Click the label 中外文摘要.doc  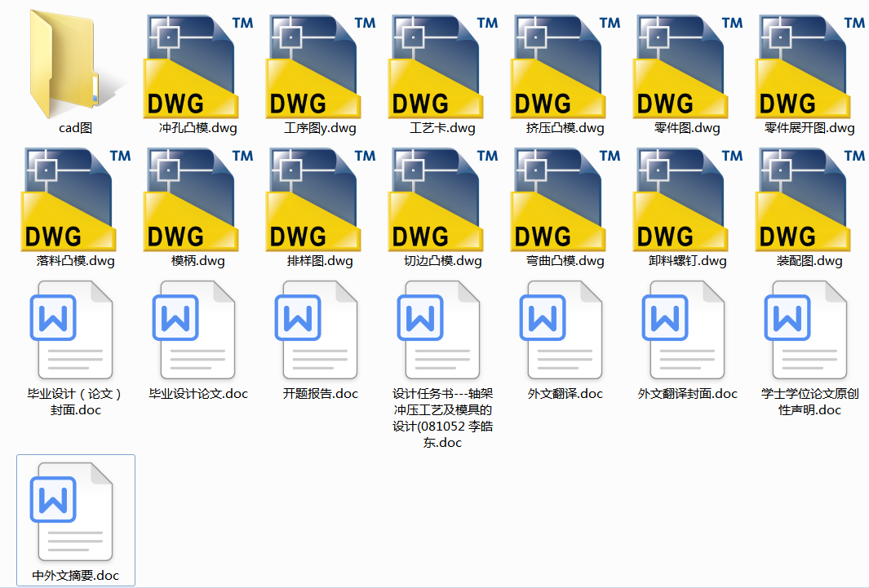pyautogui.click(x=75, y=576)
